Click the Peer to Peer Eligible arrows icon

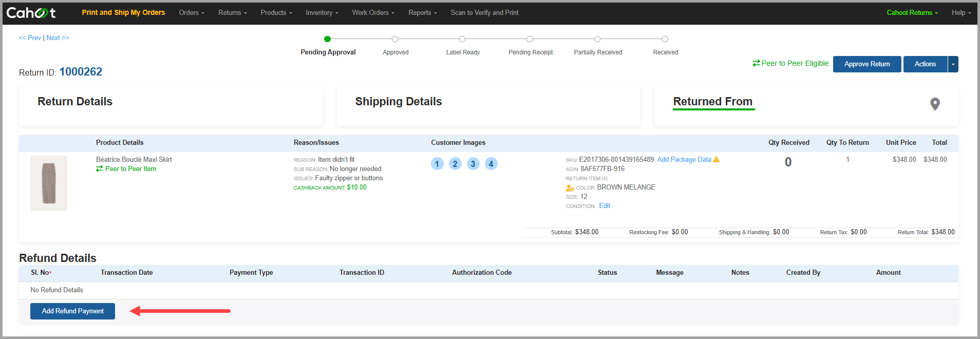[x=756, y=63]
